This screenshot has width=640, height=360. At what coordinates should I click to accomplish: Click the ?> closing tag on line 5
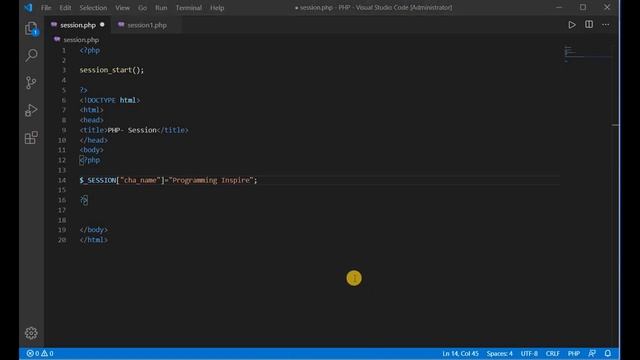point(84,90)
